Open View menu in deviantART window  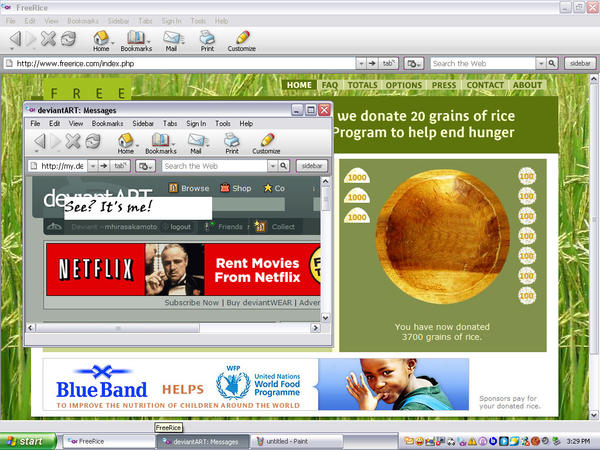point(76,124)
